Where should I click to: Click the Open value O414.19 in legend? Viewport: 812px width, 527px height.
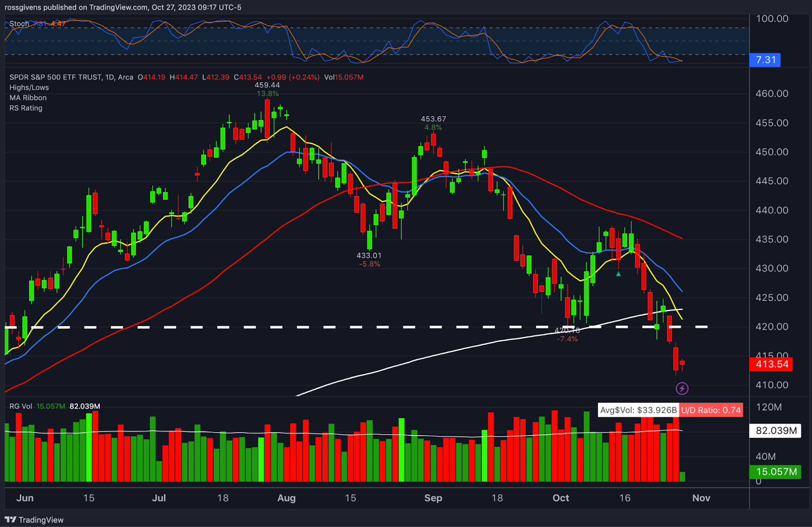pyautogui.click(x=151, y=77)
